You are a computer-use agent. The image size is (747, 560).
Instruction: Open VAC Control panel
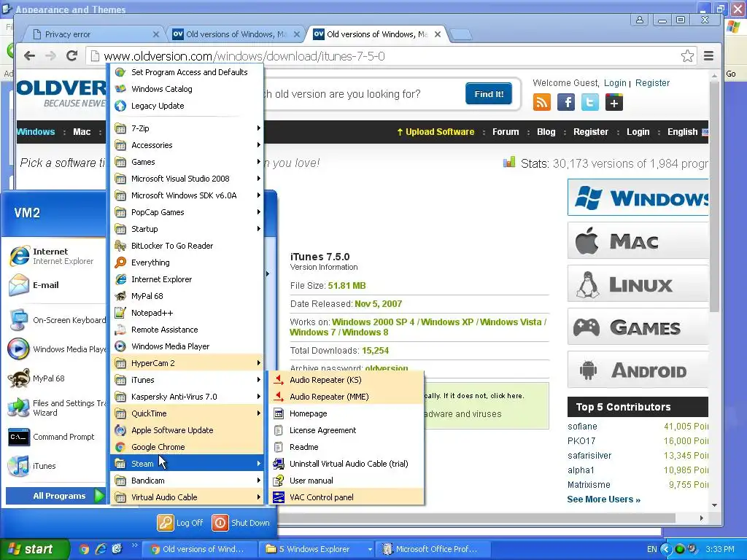click(347, 497)
